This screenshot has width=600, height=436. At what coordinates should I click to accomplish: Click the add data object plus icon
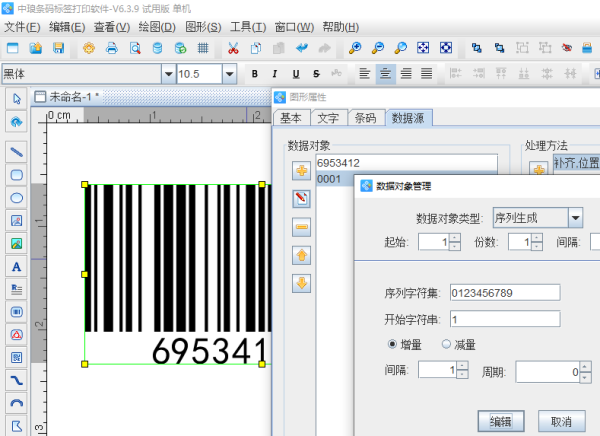point(301,171)
